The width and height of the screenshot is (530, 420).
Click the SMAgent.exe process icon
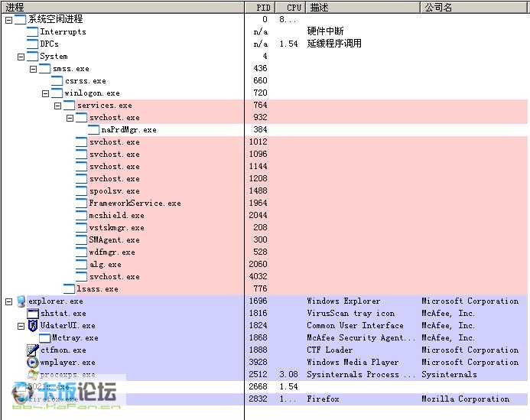pyautogui.click(x=82, y=239)
